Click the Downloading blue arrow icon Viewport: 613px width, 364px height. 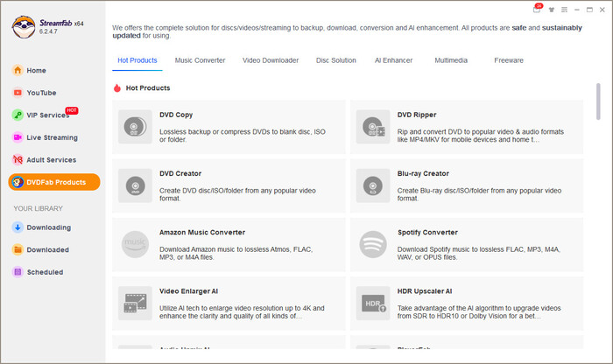(x=18, y=227)
